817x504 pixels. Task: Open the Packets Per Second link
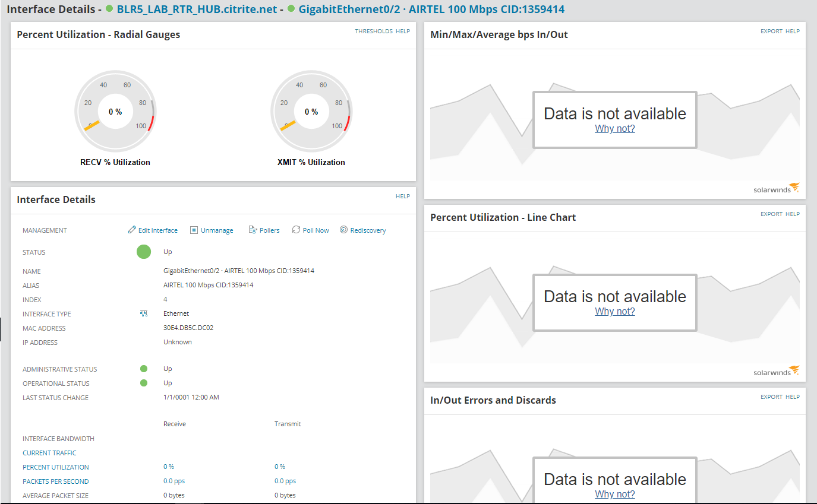tap(56, 481)
